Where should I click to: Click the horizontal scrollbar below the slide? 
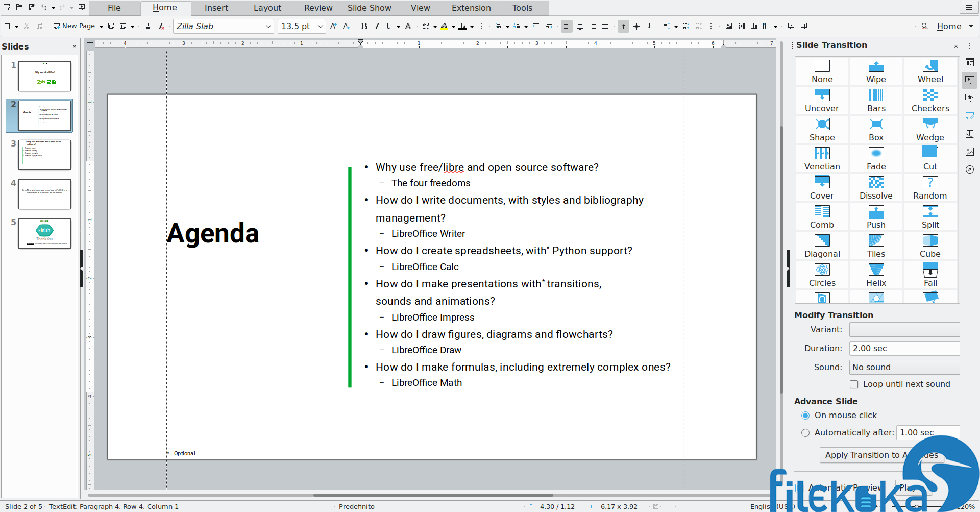(433, 495)
